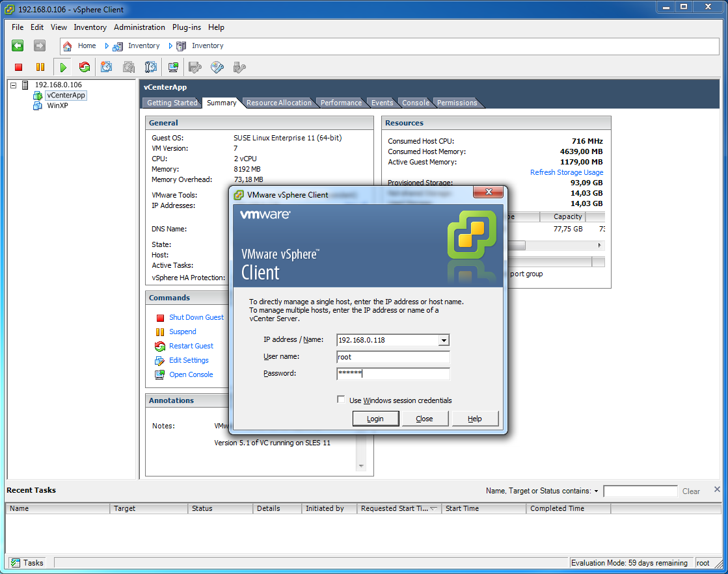Viewport: 728px width, 574px height.
Task: Expand the second Inventory breadcrumb arrow
Action: [170, 46]
